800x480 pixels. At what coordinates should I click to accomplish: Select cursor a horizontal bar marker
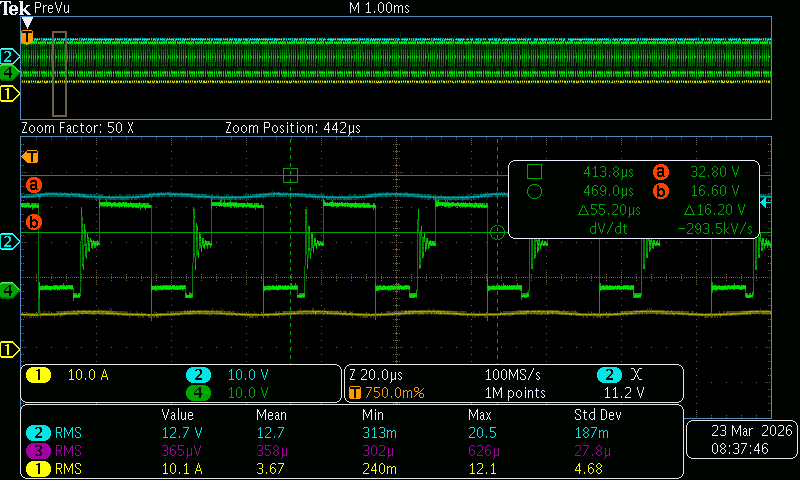click(34, 185)
